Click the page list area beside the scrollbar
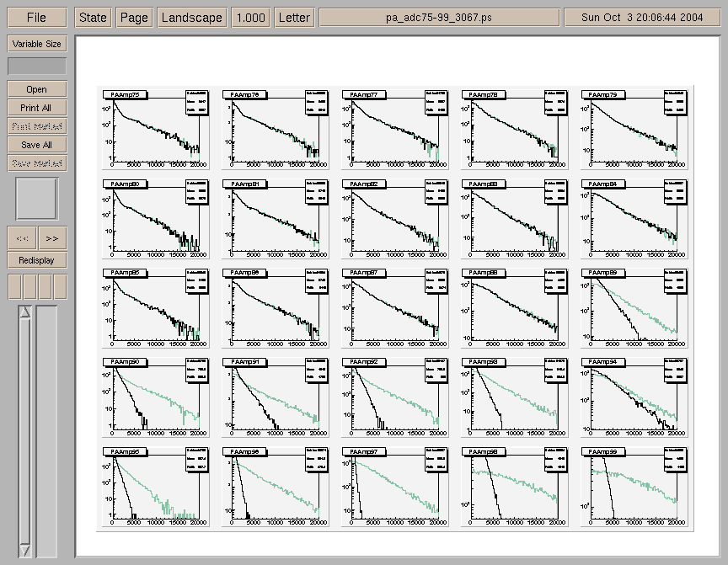Screen dimensions: 728x565 point(47,431)
